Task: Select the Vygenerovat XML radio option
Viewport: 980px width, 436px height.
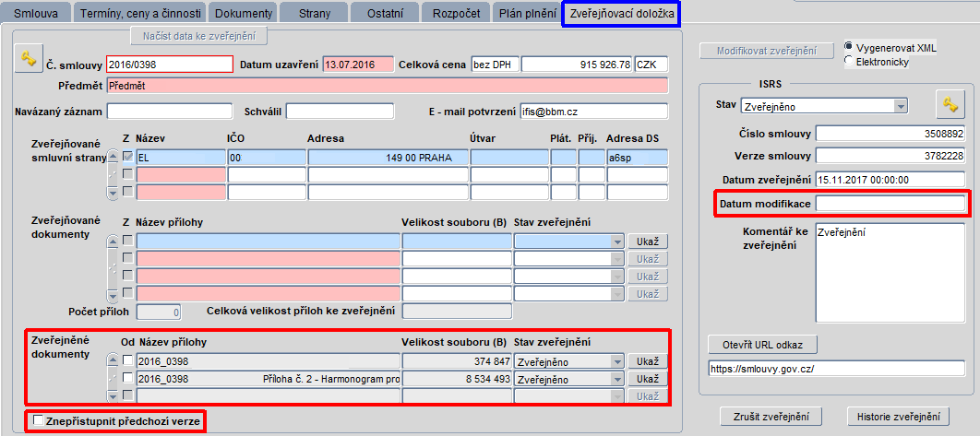Action: (848, 48)
